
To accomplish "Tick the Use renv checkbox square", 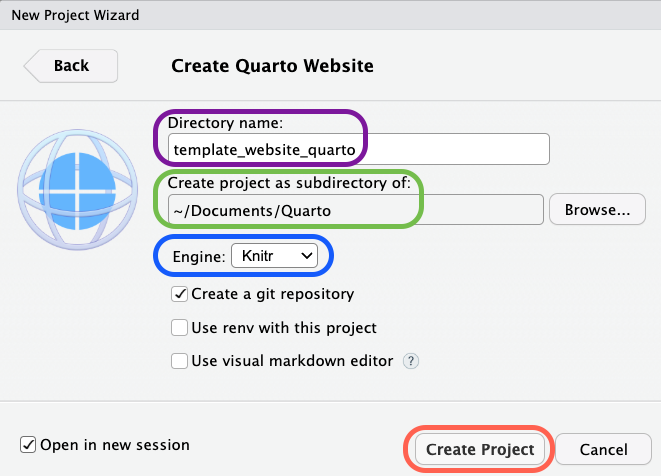I will click(x=180, y=328).
